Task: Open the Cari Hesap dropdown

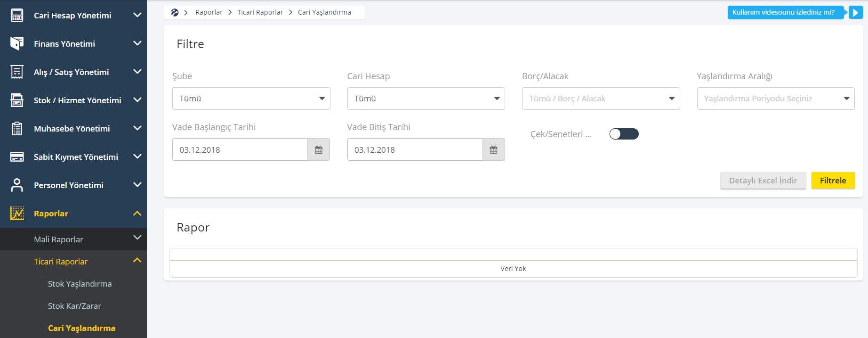Action: (426, 99)
